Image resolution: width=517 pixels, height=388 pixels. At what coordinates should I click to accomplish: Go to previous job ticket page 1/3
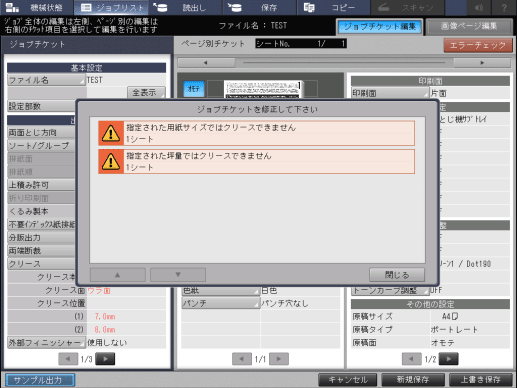[x=68, y=359]
